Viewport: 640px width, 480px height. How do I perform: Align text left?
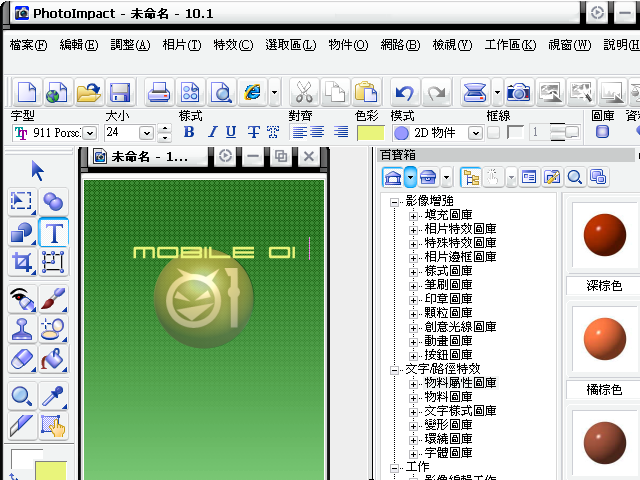pos(300,132)
